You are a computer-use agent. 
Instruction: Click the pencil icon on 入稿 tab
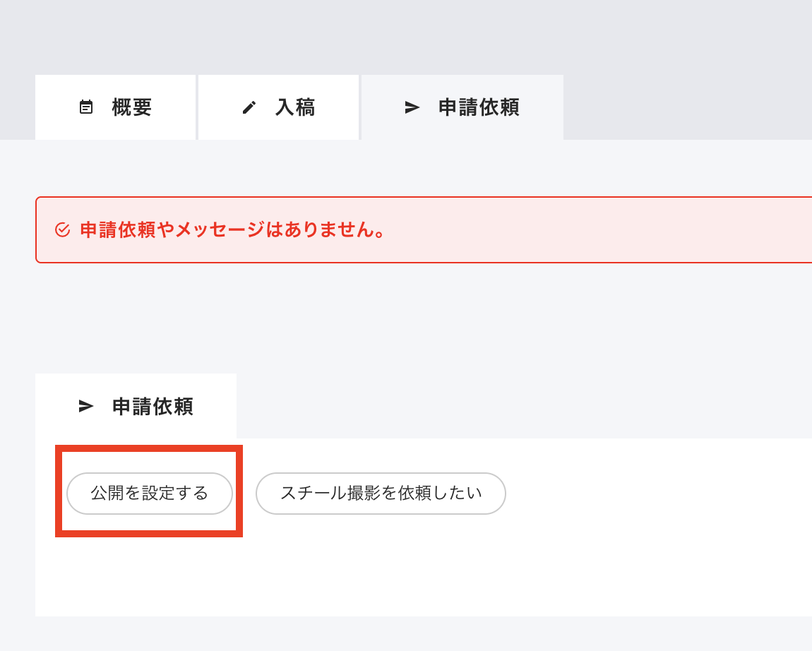click(x=249, y=107)
